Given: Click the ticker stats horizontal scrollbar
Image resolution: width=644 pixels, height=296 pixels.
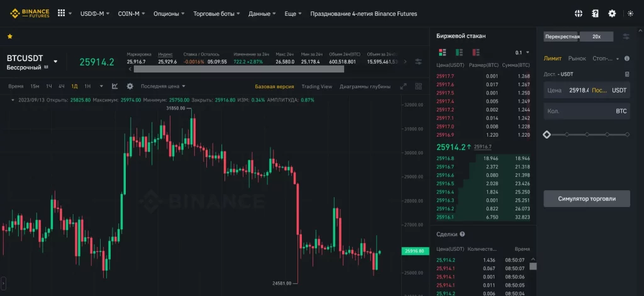Looking at the screenshot, I should [238, 69].
